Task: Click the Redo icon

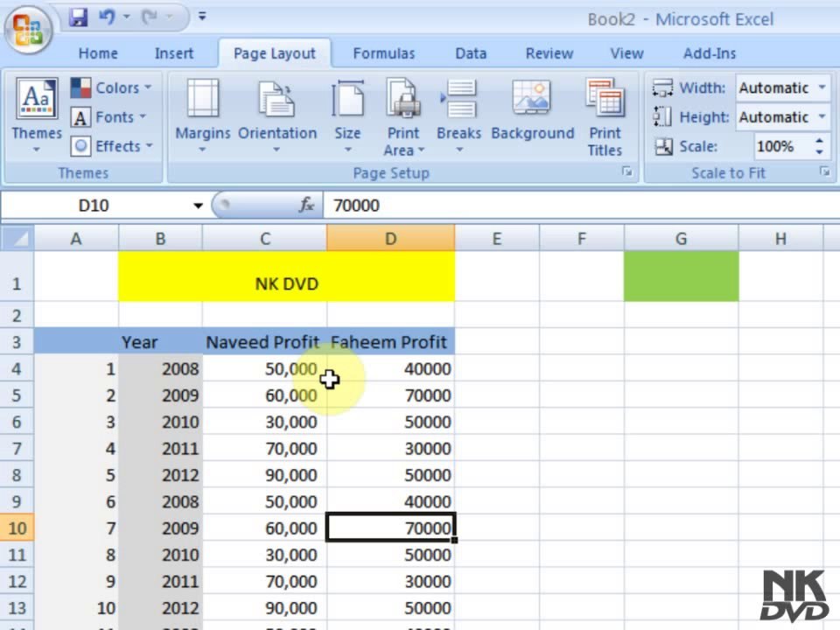Action: 149,17
